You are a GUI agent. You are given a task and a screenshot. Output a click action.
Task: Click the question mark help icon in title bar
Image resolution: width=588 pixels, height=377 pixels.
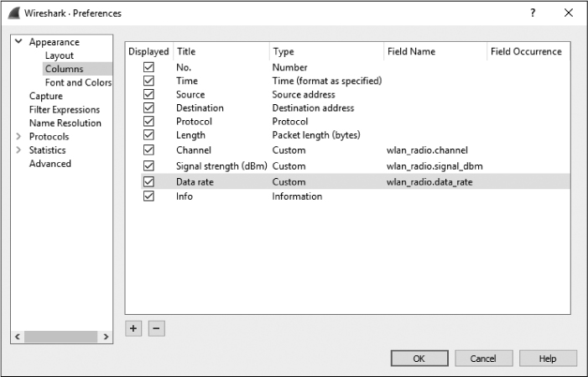pyautogui.click(x=533, y=13)
